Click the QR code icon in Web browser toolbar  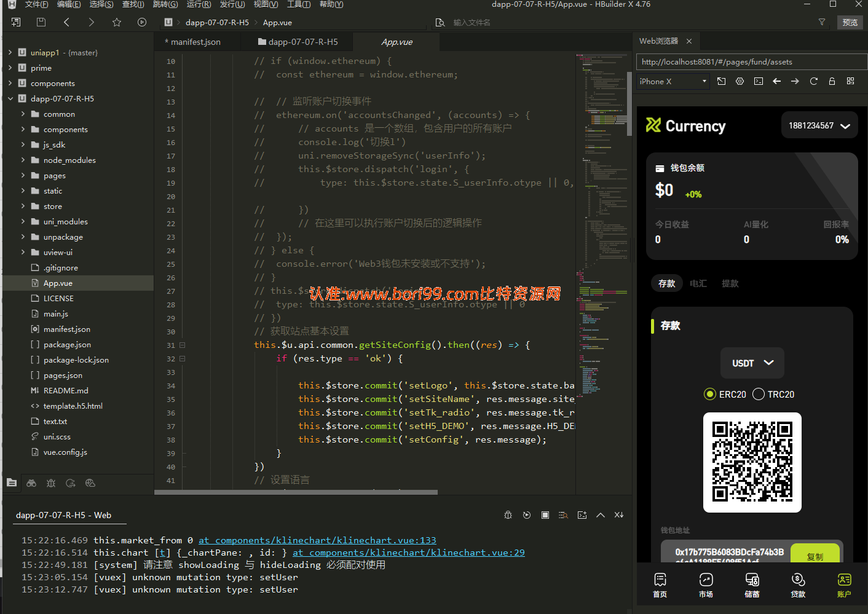[x=851, y=81]
